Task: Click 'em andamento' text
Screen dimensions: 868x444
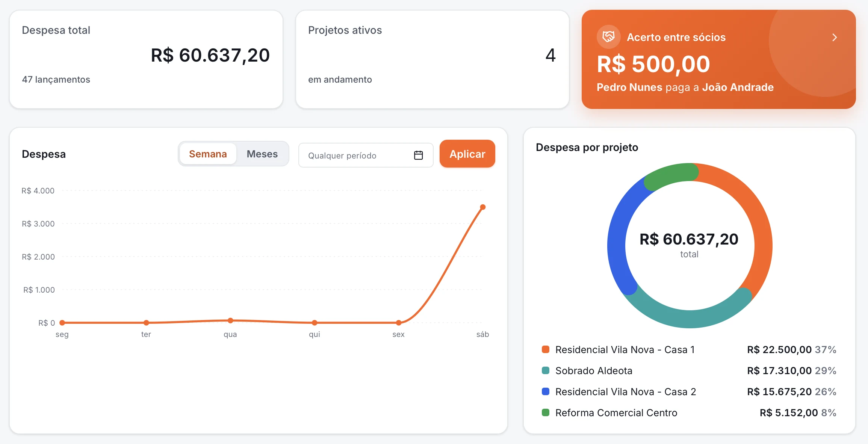Action: [x=340, y=80]
